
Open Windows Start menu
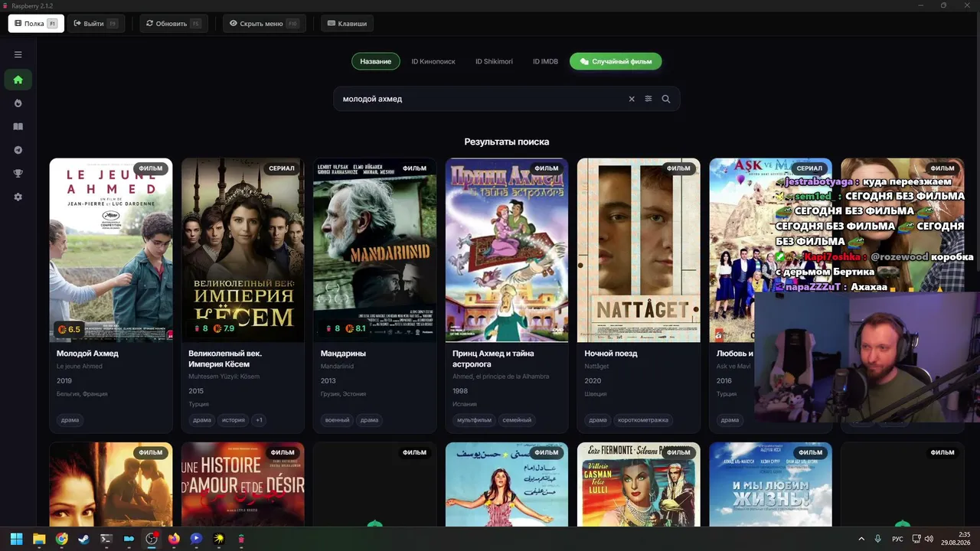(x=16, y=539)
